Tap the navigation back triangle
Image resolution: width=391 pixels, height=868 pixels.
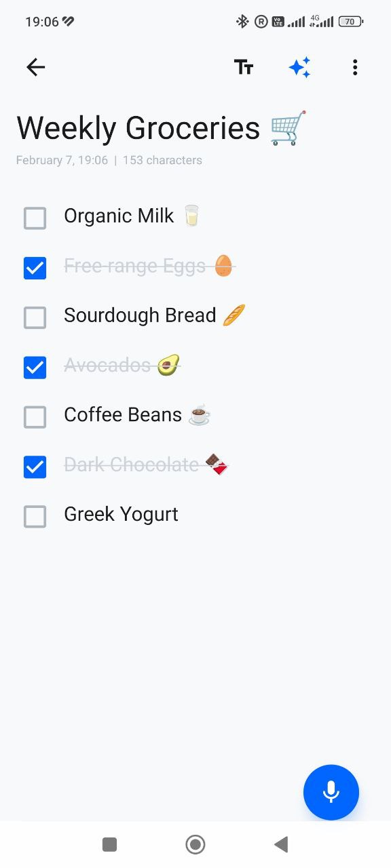281,844
